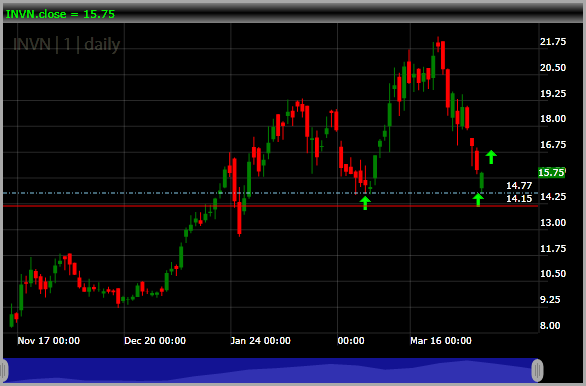
Task: Select the 14.15 red line label
Action: tap(519, 199)
